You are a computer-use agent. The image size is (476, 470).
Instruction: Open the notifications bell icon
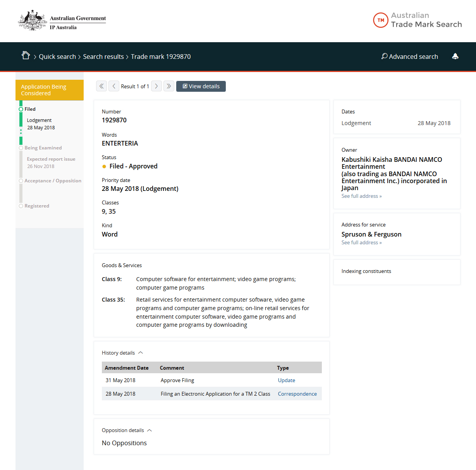click(x=455, y=57)
